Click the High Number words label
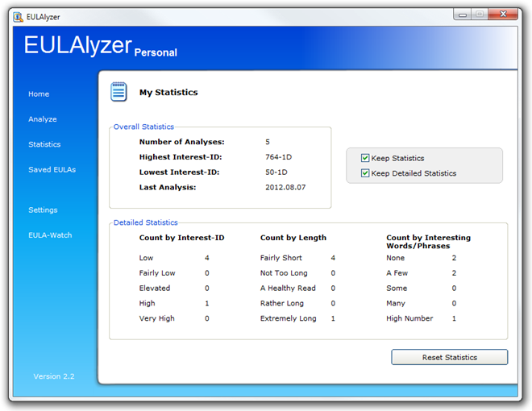The width and height of the screenshot is (532, 411). pos(409,318)
